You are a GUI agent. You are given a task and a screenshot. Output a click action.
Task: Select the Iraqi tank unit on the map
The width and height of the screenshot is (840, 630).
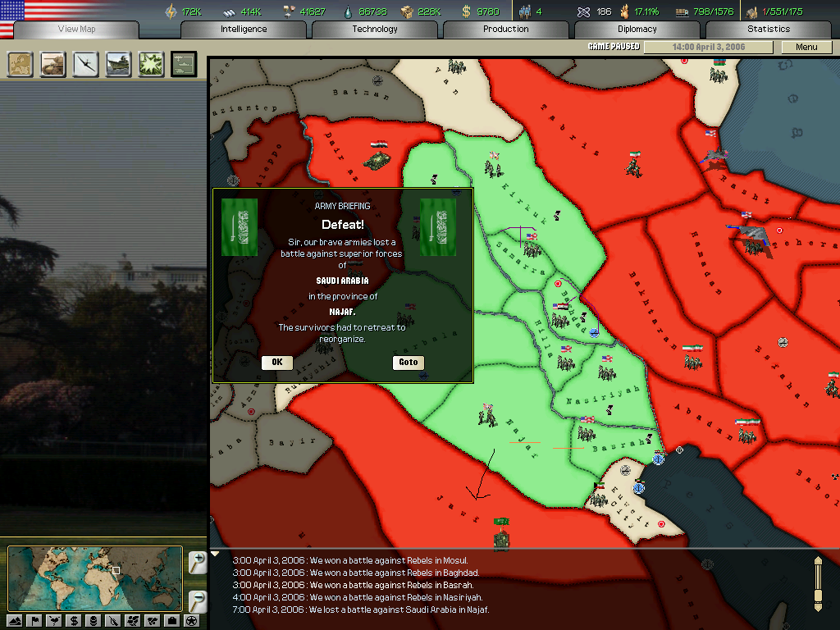pos(377,160)
